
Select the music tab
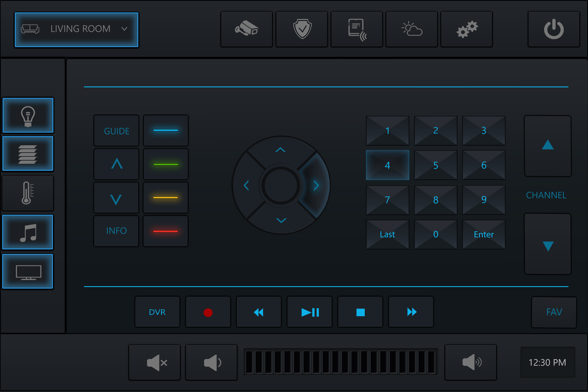point(28,232)
